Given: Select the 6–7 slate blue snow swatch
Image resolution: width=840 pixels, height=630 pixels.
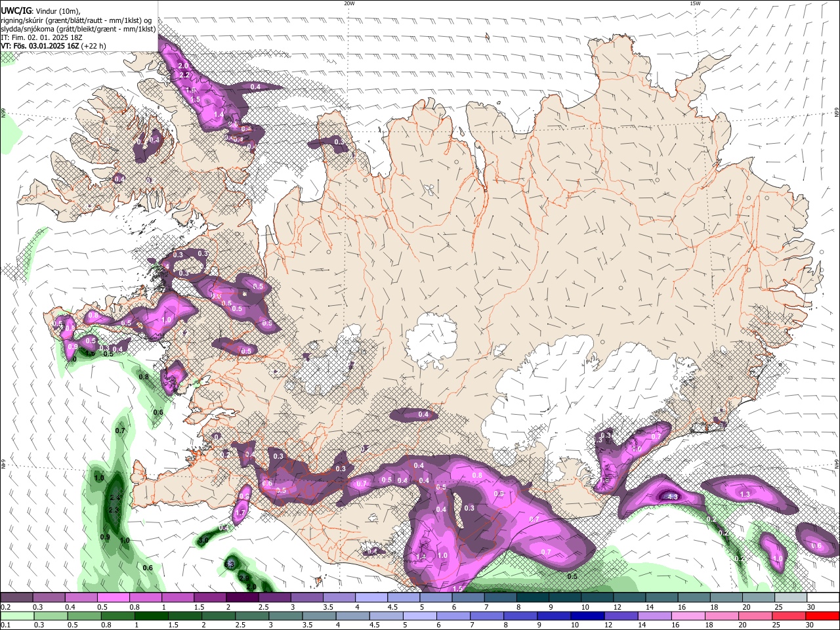Looking at the screenshot, I should tap(467, 598).
